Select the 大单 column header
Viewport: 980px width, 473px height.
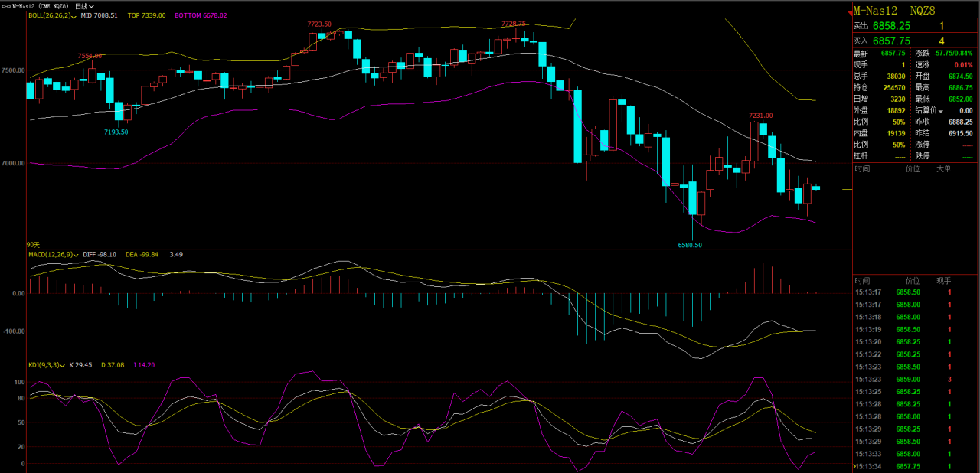pos(944,168)
